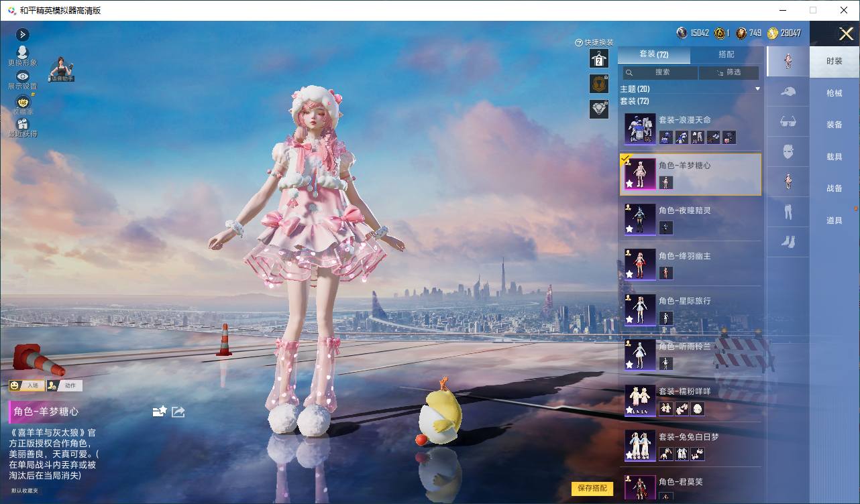Select the cap headwear category icon

(x=788, y=92)
